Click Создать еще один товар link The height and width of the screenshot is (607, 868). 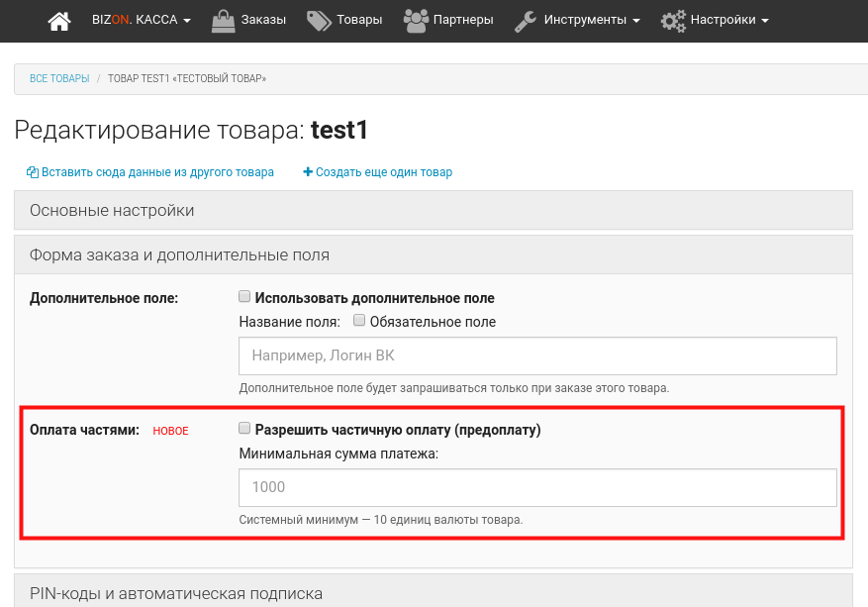click(x=384, y=172)
